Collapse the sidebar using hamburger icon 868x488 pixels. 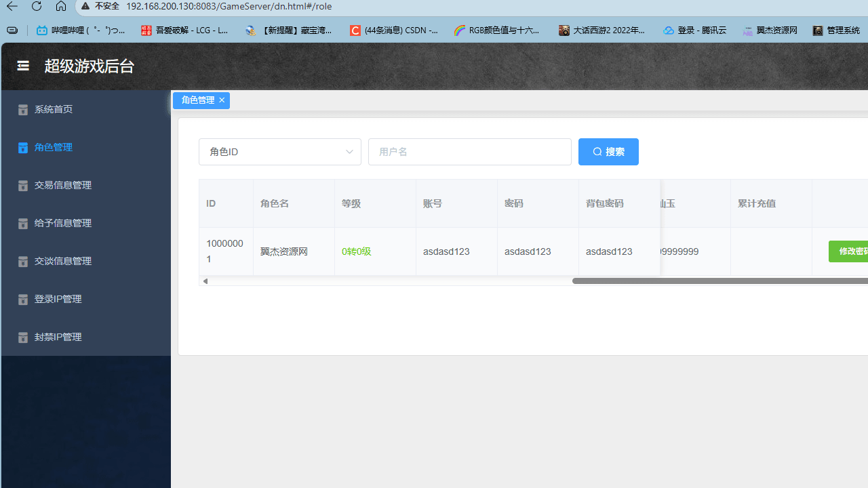click(x=22, y=66)
